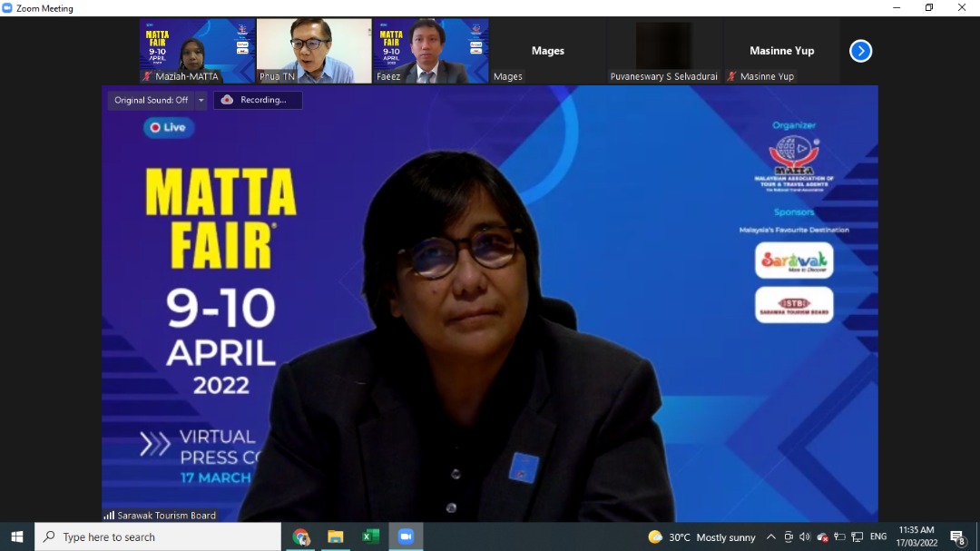This screenshot has height=551, width=980.
Task: Toggle the Original Sound: Off button
Action: coord(151,100)
